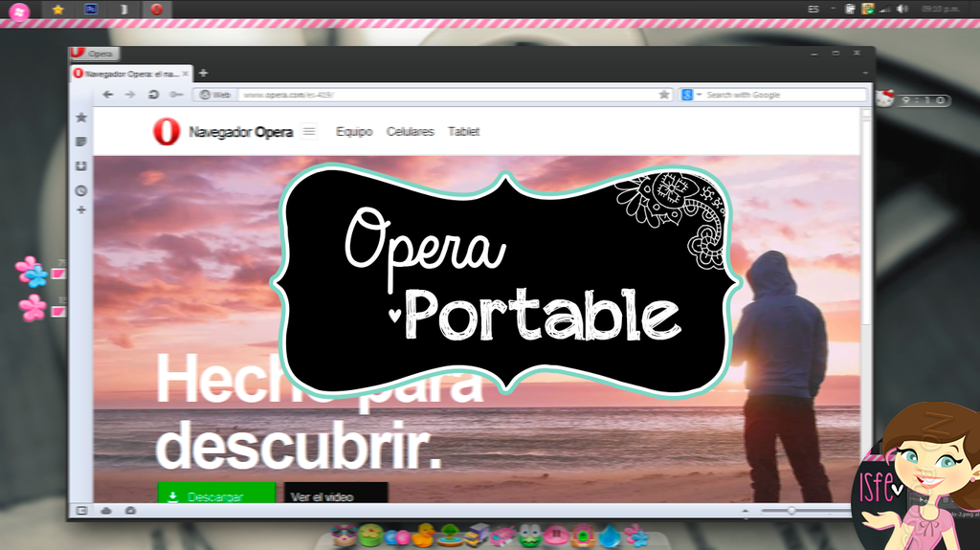Open the closed tabs dropdown arrow

(865, 73)
